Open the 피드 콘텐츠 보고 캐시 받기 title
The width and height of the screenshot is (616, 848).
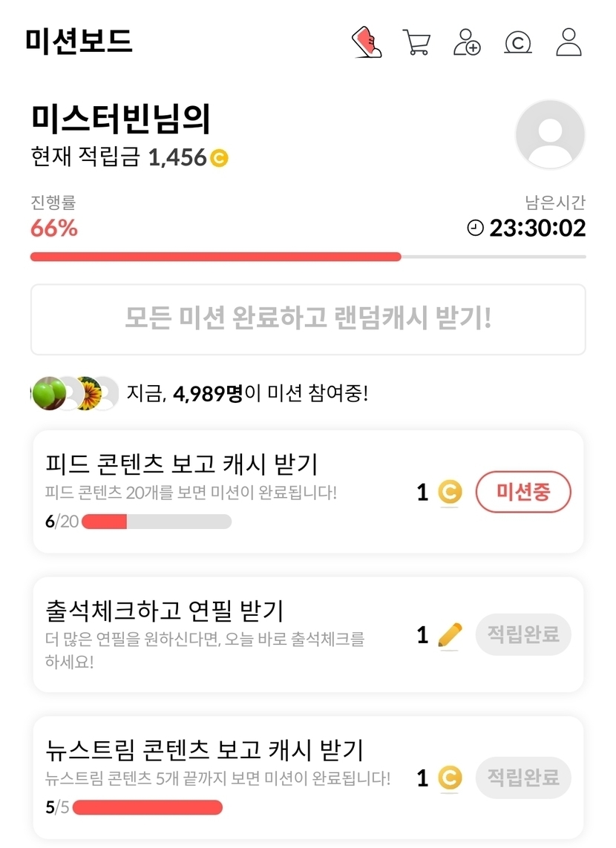[182, 464]
